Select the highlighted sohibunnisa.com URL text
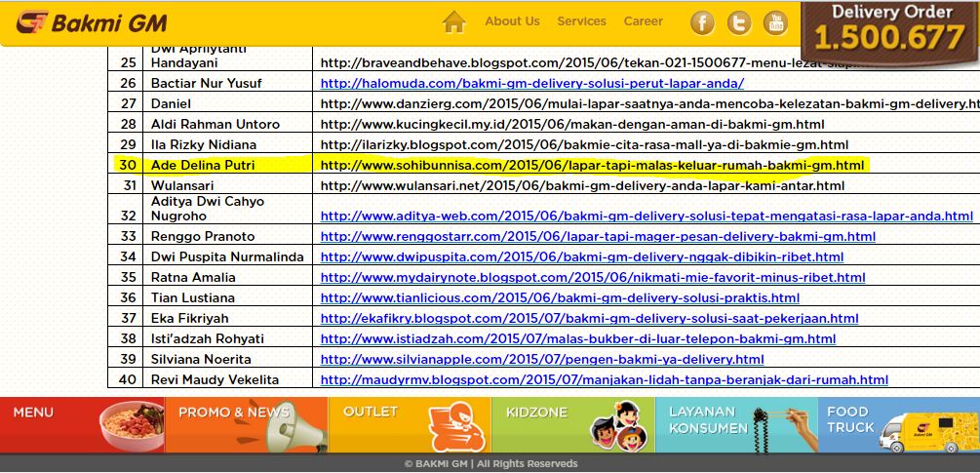Viewport: 980px width, 473px height. (x=593, y=166)
